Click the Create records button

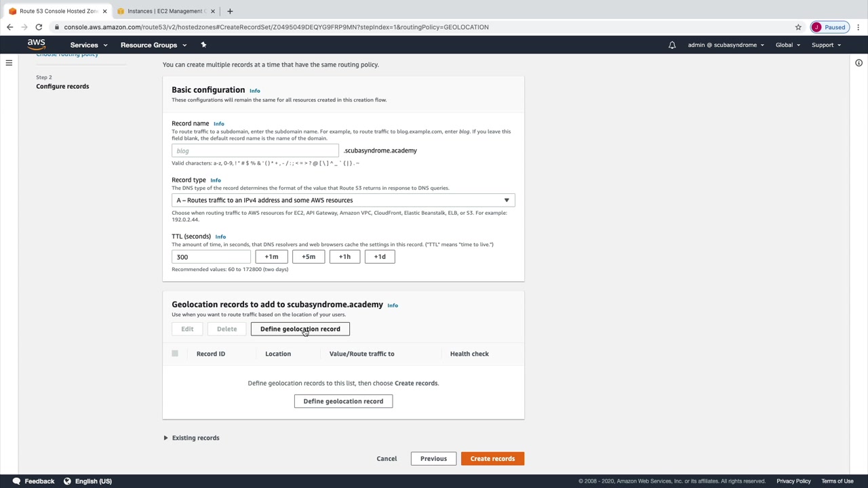click(492, 459)
